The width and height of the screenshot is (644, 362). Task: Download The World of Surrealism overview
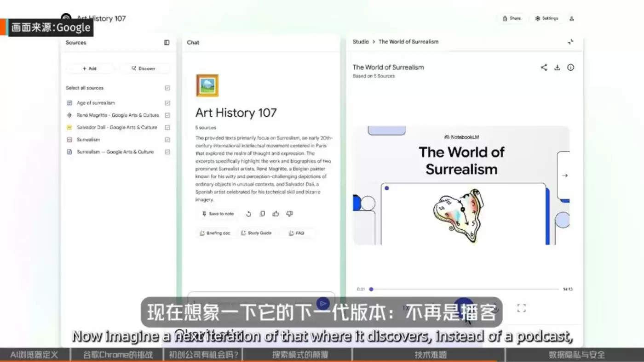pos(557,68)
